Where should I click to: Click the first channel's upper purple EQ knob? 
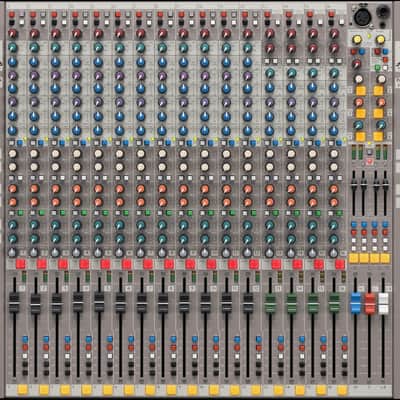click(x=13, y=75)
